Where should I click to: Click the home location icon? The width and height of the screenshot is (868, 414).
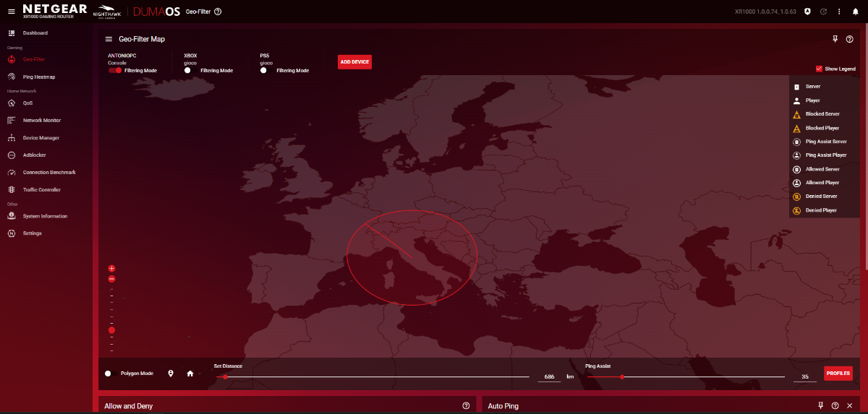(x=190, y=374)
